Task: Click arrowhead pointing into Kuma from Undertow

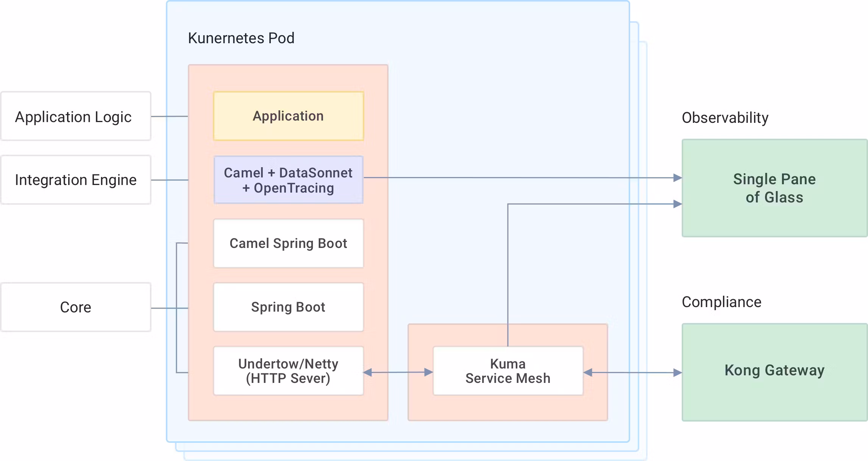Action: tap(428, 372)
